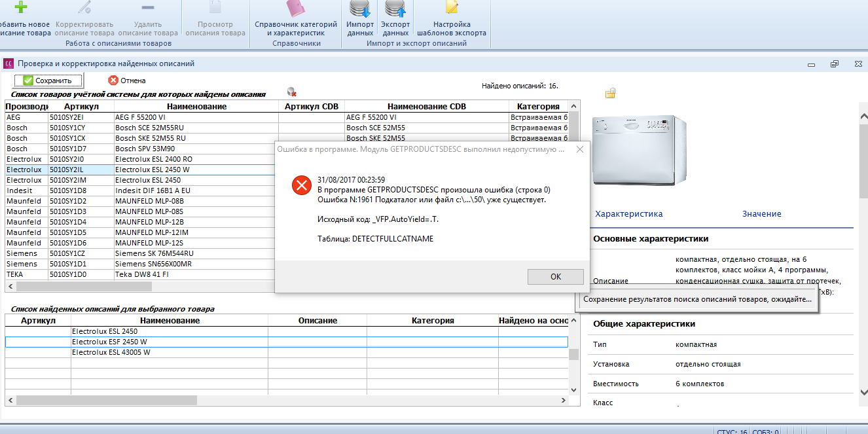Click the Характеристика column header
868x434 pixels.
[x=629, y=214]
